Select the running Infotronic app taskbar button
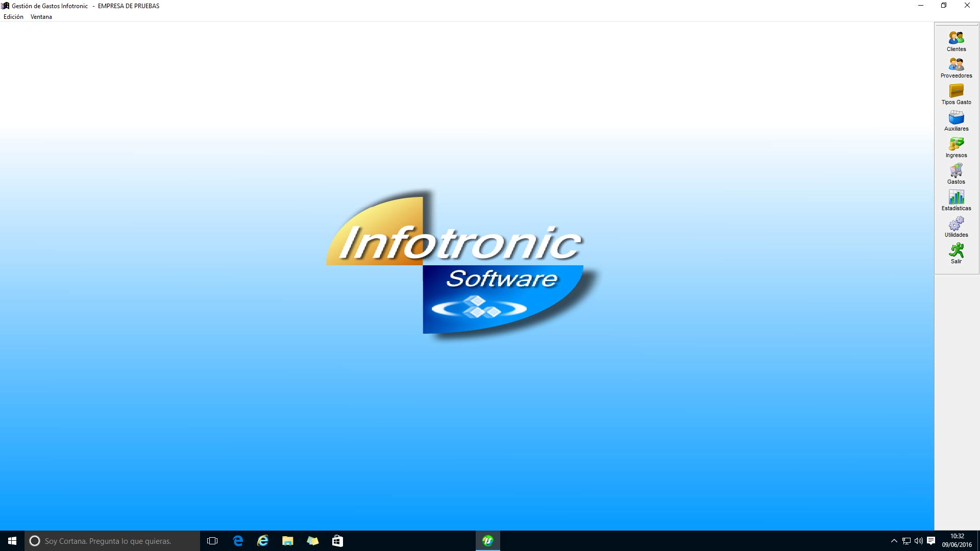Image resolution: width=980 pixels, height=551 pixels. coord(488,541)
